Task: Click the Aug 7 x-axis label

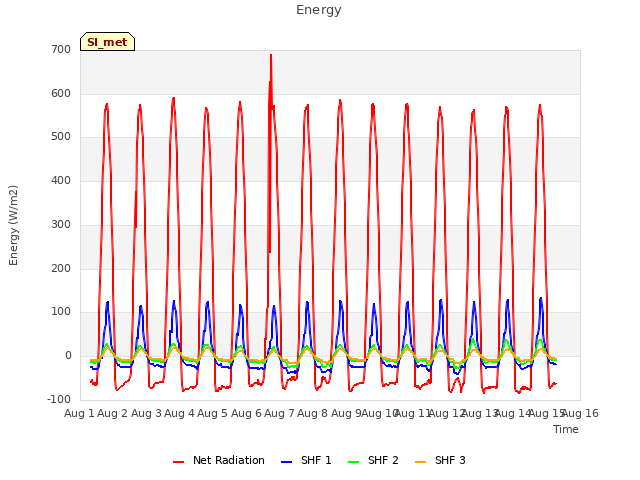Action: 279,413
